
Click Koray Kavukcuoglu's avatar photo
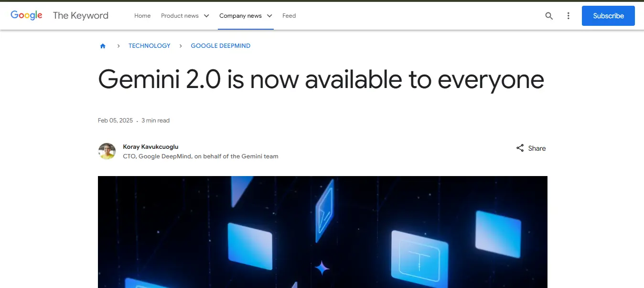(x=107, y=151)
